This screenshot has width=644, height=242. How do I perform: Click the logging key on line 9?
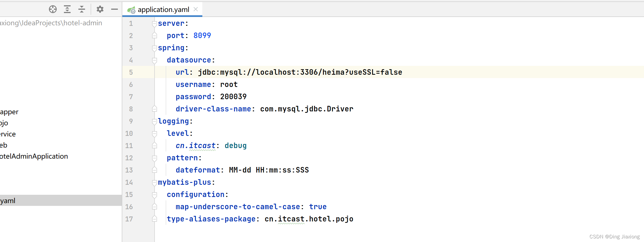coord(173,121)
